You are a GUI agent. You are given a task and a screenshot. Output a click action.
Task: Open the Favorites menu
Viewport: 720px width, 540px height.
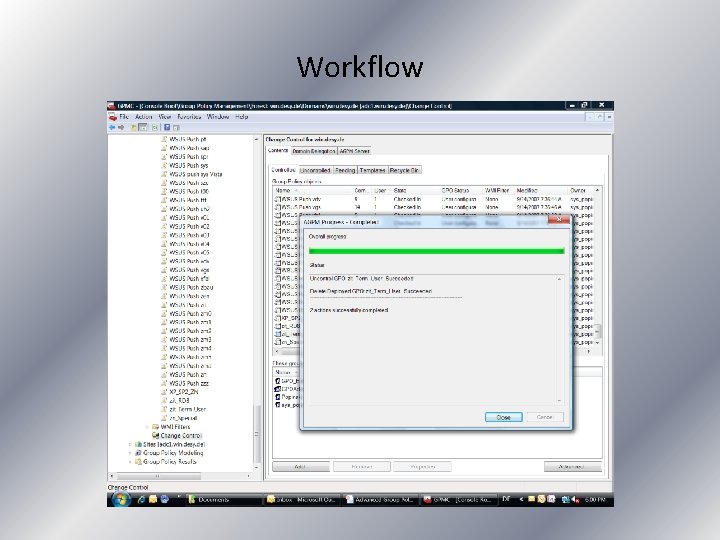189,117
